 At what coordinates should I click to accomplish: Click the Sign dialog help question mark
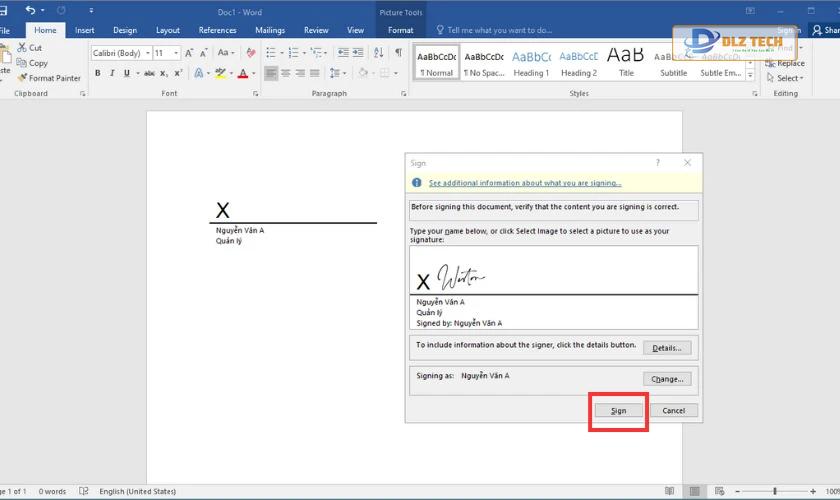click(657, 163)
